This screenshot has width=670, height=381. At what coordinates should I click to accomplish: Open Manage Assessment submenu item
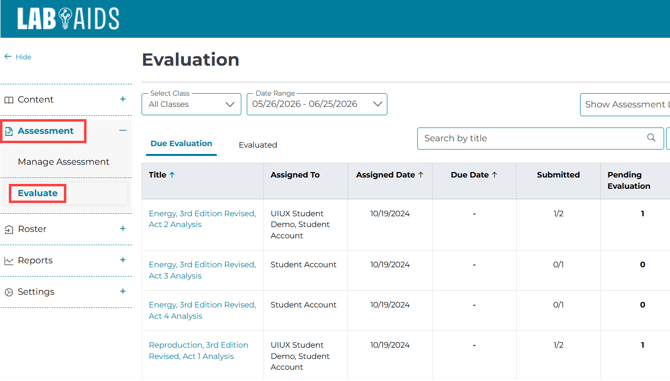tap(63, 162)
